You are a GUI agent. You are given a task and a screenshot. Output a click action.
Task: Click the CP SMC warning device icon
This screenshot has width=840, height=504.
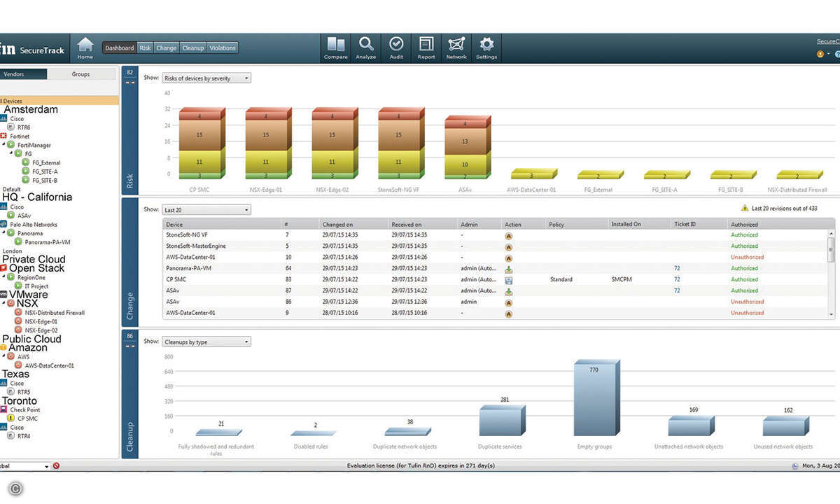point(11,418)
